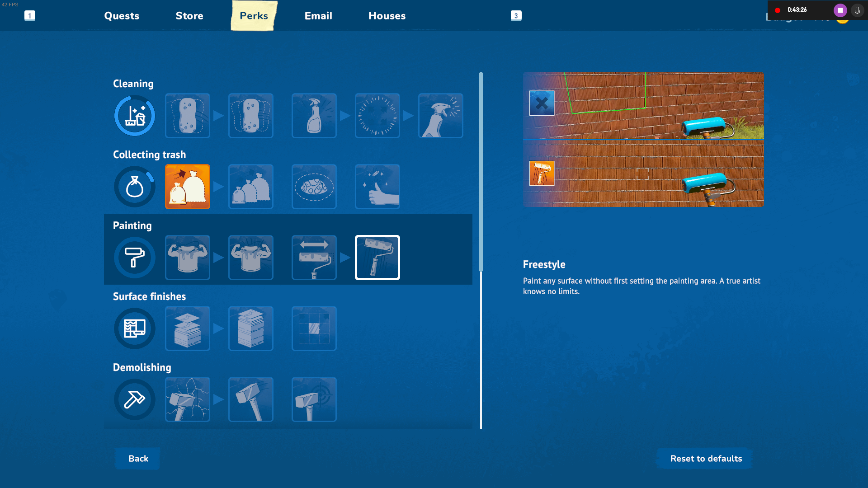Select the spray bottle cleaning perk
The height and width of the screenshot is (488, 868).
[314, 116]
